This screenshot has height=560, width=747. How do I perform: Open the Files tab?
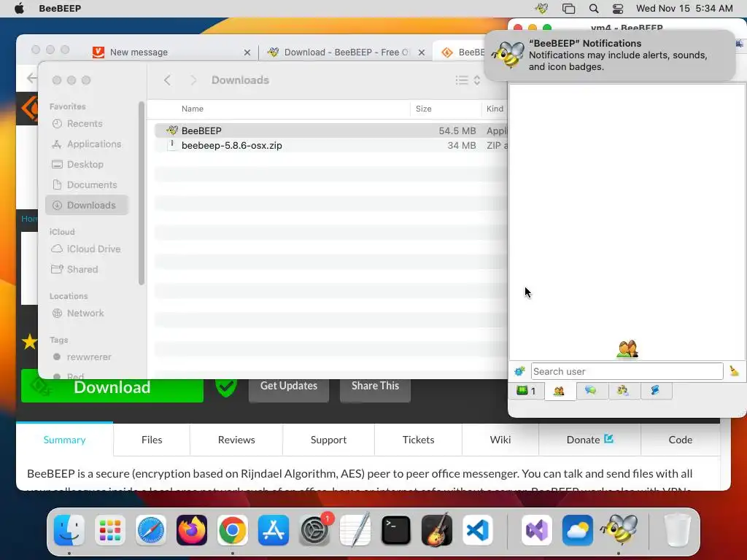(152, 440)
